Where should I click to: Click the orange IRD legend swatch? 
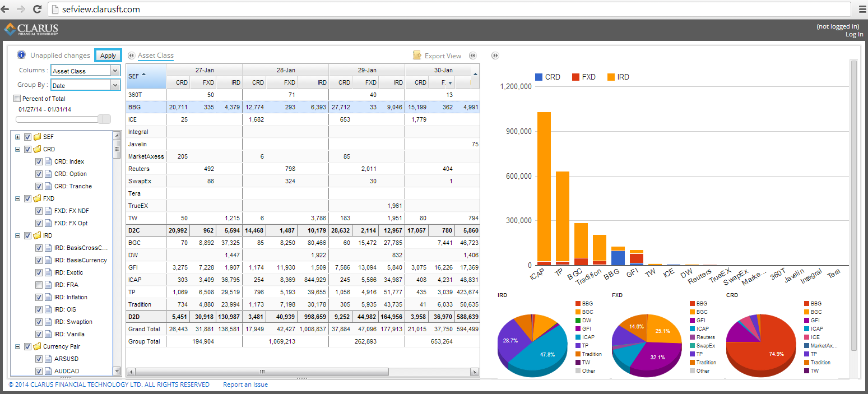[610, 77]
